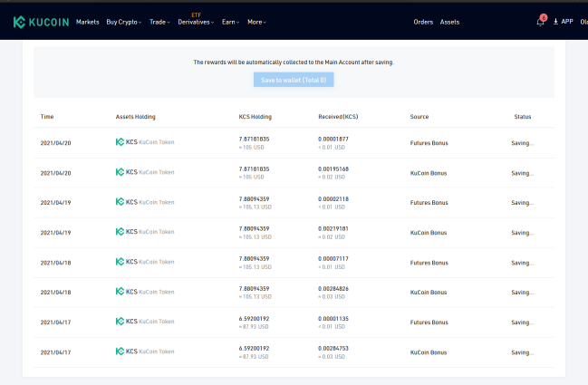This screenshot has height=385, width=588.
Task: Click the Source column header
Action: point(419,117)
